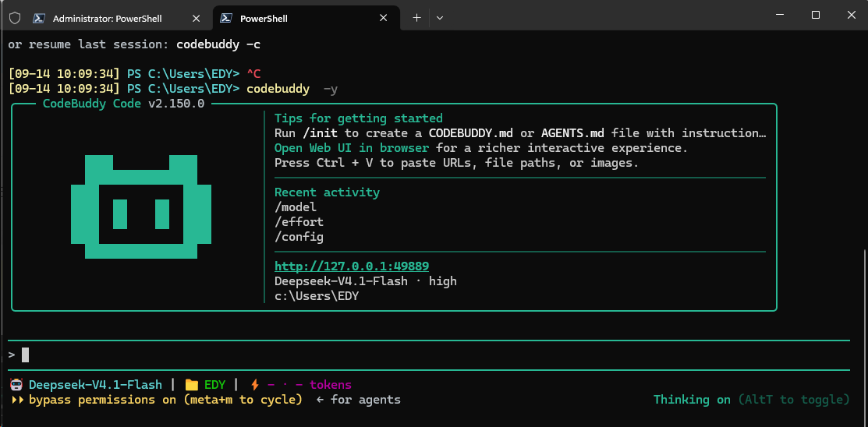Expand the new tab profile dropdown chevron
This screenshot has height=427, width=868.
440,18
